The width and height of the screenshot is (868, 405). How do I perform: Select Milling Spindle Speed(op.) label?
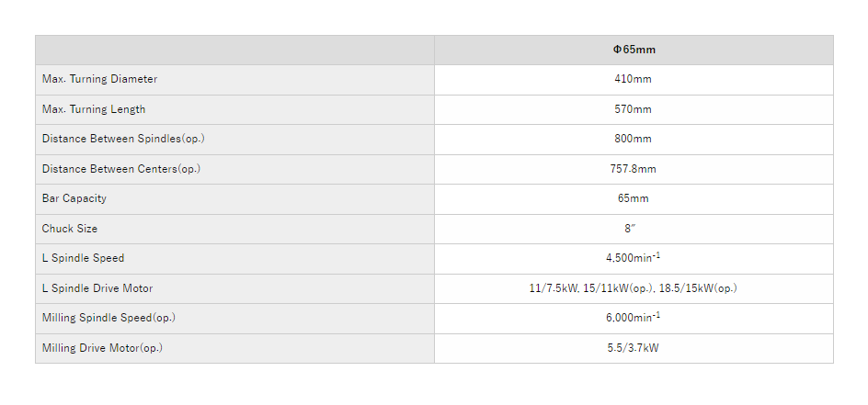click(108, 318)
